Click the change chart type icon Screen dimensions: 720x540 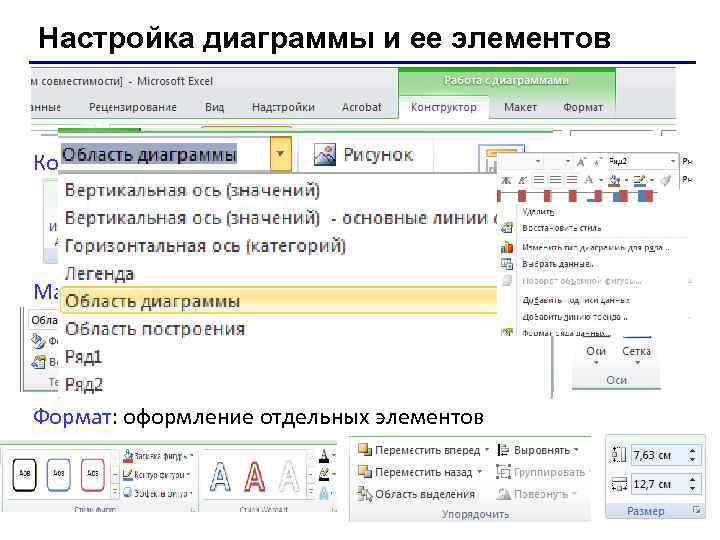[x=506, y=248]
